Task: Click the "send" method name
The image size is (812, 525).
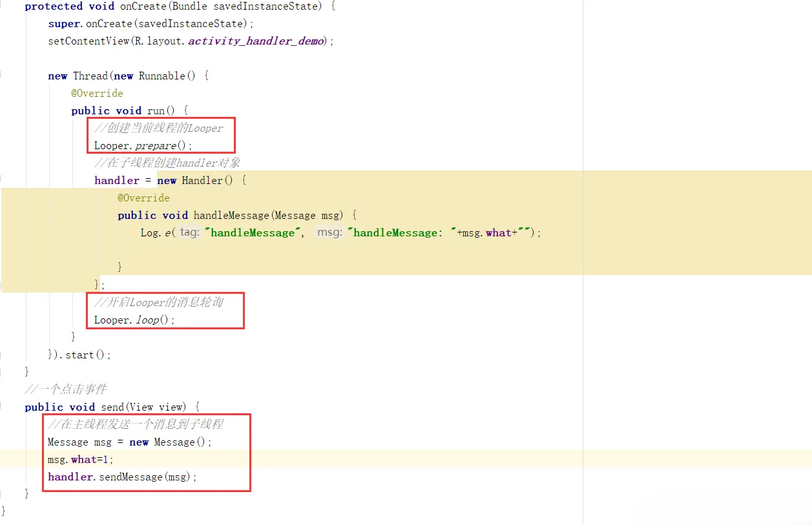Action: 112,407
